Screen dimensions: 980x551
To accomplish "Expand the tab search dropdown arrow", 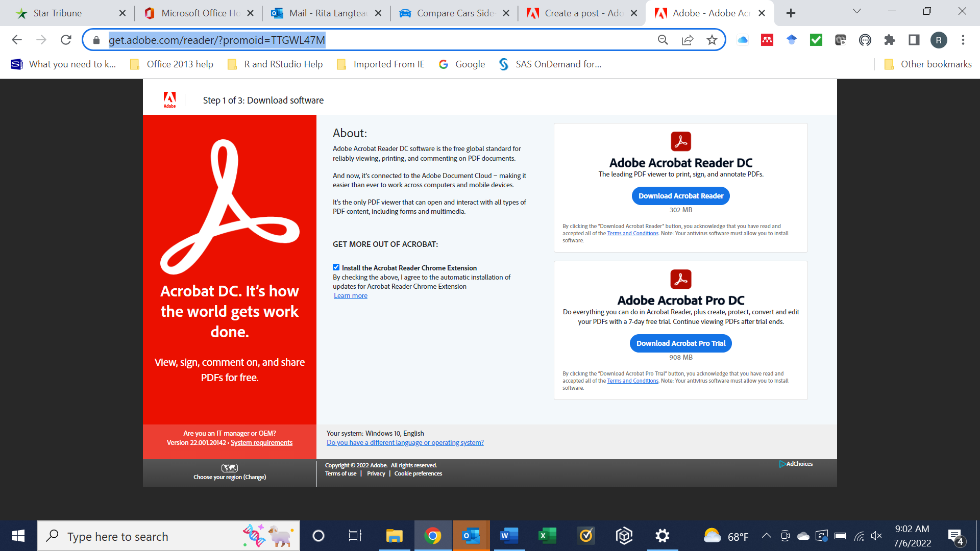I will click(857, 12).
